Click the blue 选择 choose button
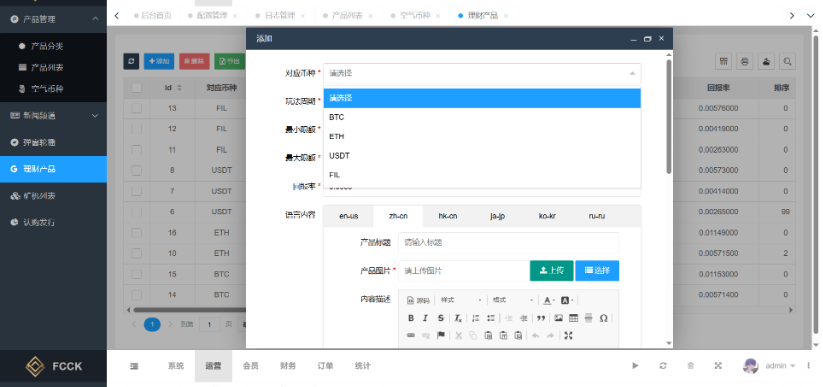 (x=597, y=270)
